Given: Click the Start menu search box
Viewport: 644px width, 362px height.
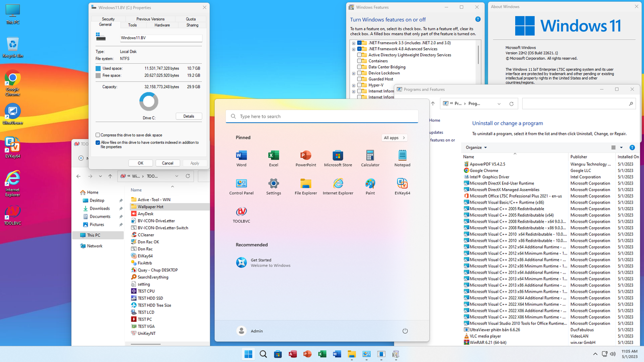Looking at the screenshot, I should (x=322, y=116).
